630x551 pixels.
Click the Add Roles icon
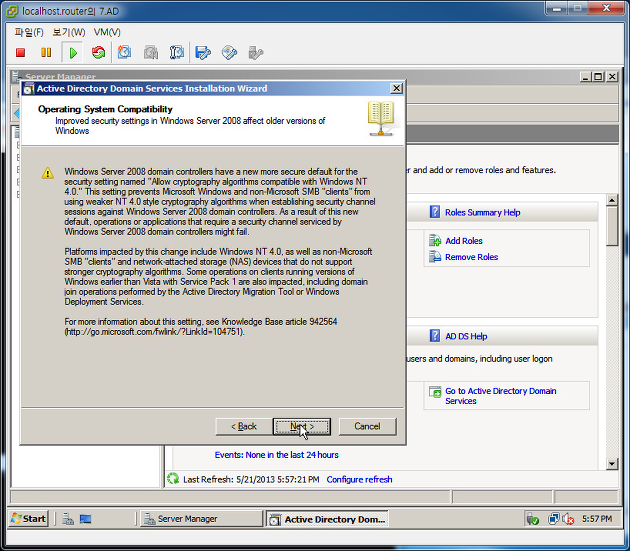435,240
